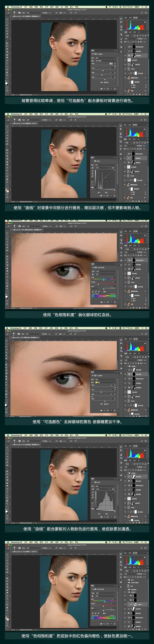The height and width of the screenshot is (644, 154).
Task: Click 毛发绘制 layer thumbnail in the fourth screenshot
Action: 129,392
